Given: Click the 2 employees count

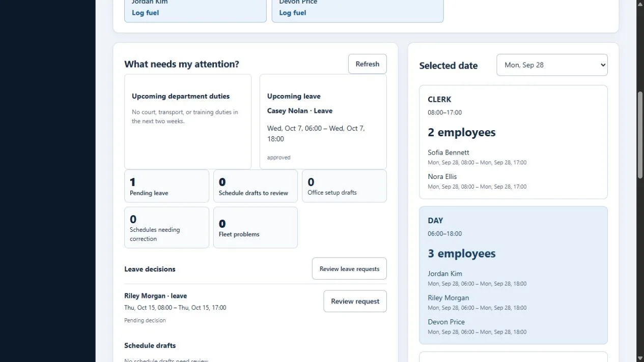Looking at the screenshot, I should point(462,132).
